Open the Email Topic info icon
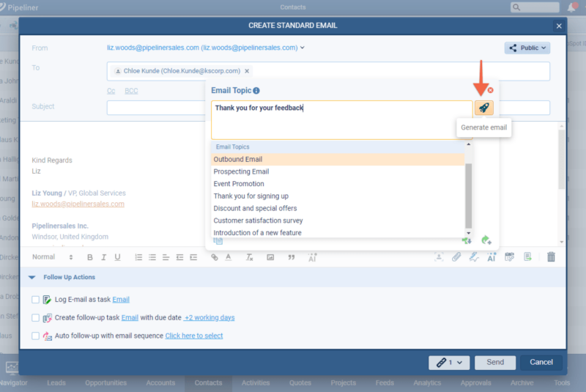Viewport: 586px width, 392px height. pos(256,91)
